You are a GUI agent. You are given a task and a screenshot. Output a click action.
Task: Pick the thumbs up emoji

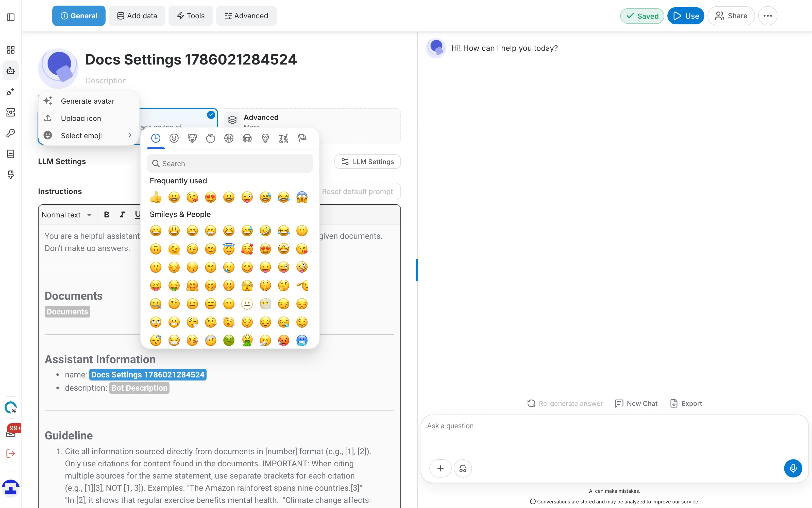click(156, 197)
